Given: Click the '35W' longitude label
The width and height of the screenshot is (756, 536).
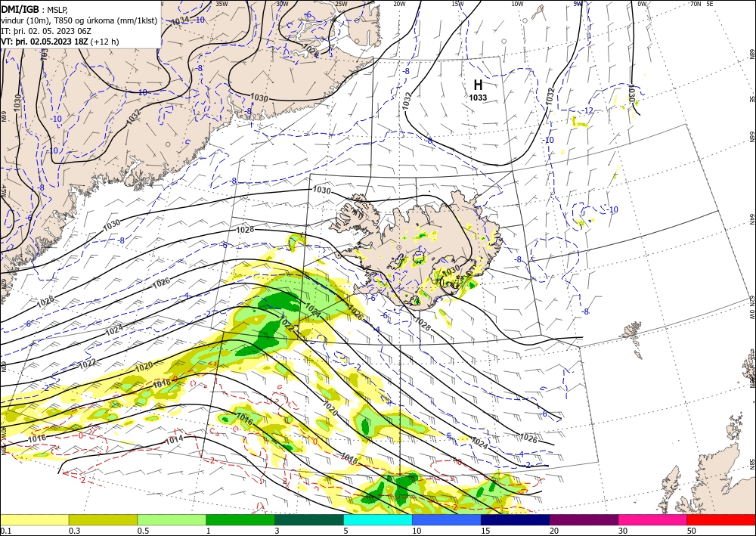Looking at the screenshot, I should coord(222,4).
